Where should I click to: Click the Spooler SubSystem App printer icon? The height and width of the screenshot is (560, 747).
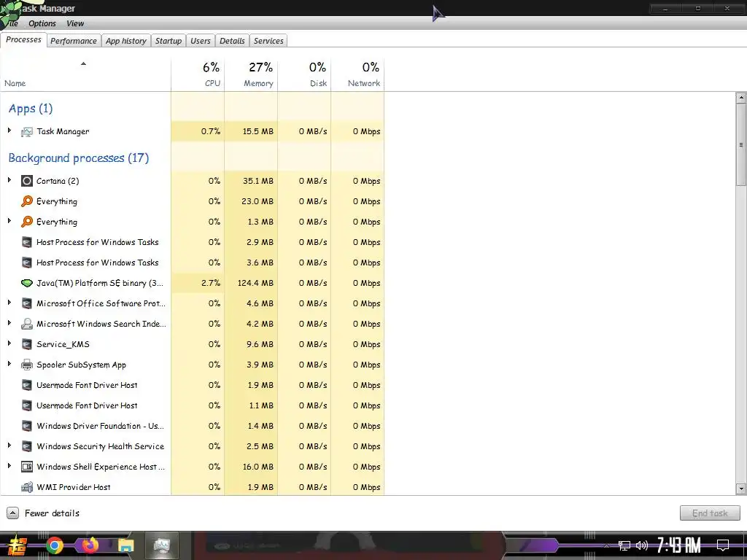tap(27, 365)
